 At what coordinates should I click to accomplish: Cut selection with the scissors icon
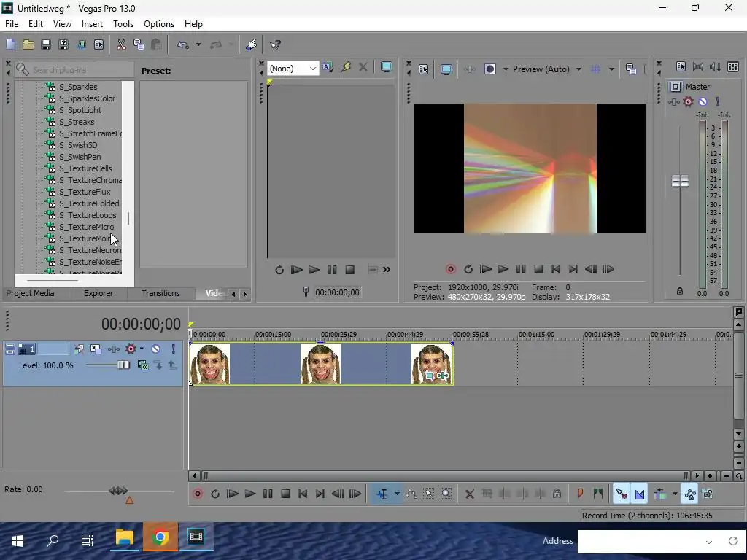pyautogui.click(x=121, y=44)
